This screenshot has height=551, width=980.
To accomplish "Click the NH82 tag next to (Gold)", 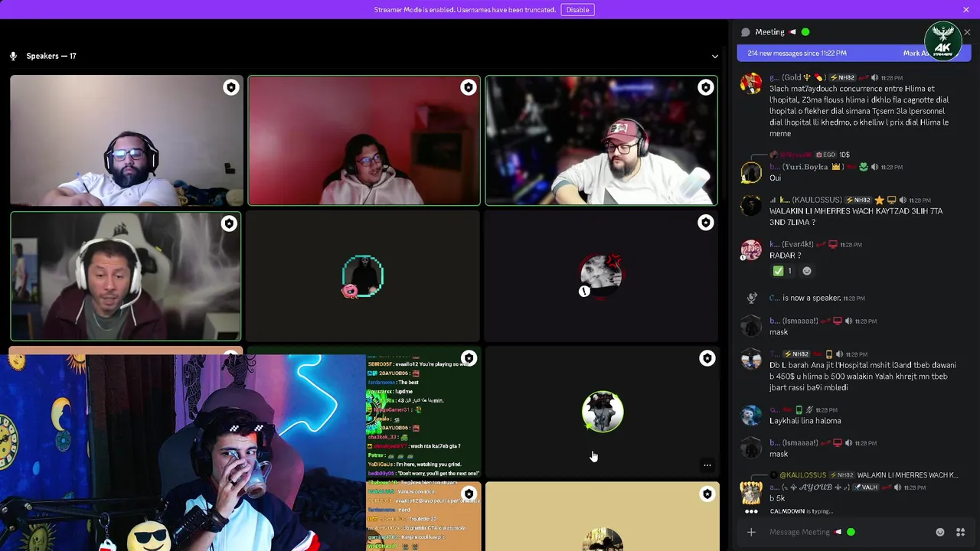I will click(842, 78).
